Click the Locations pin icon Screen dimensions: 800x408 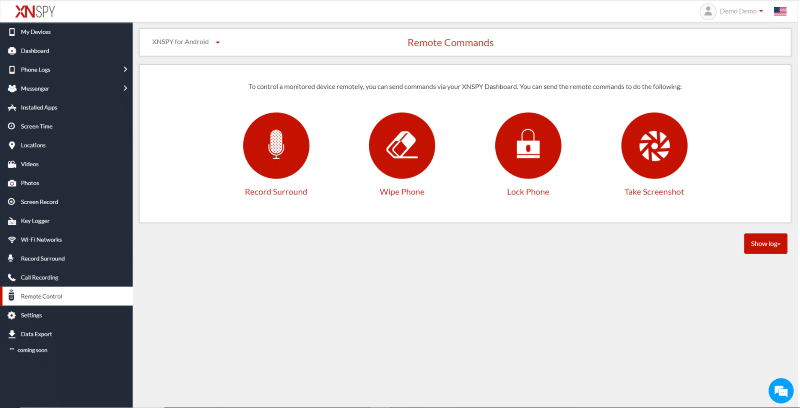point(12,145)
